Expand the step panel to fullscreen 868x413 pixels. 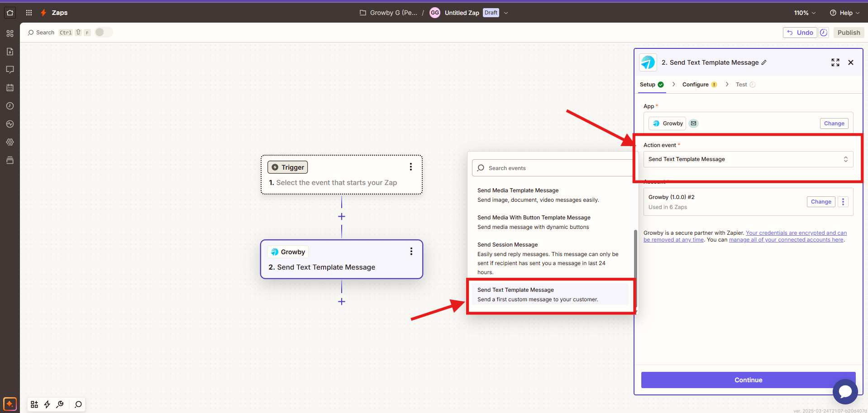835,62
